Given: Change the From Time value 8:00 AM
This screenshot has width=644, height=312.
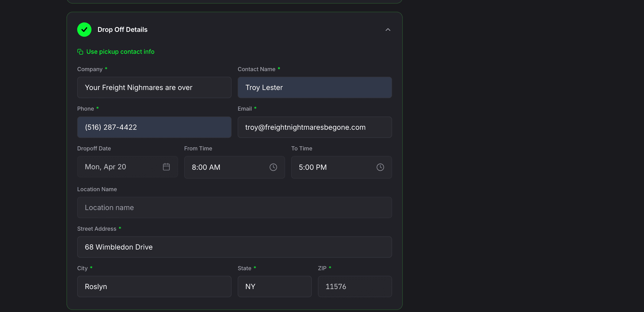Looking at the screenshot, I should [234, 167].
